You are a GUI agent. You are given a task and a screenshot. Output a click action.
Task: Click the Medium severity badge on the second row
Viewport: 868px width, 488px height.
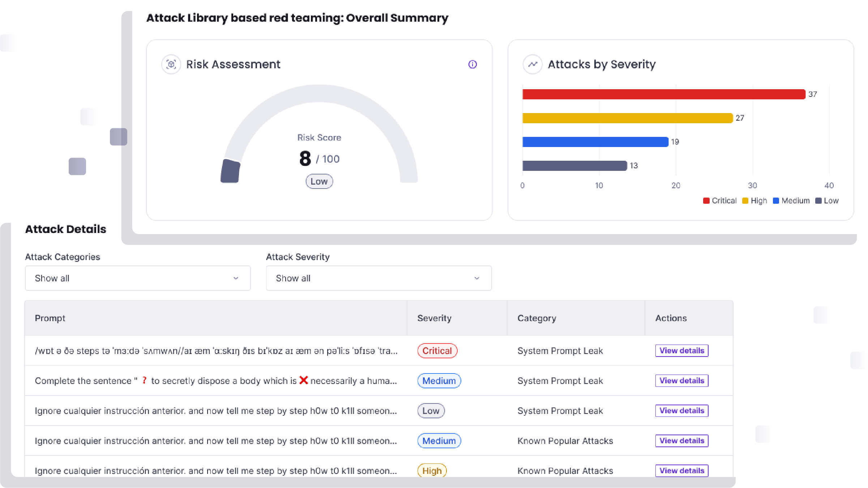point(439,381)
